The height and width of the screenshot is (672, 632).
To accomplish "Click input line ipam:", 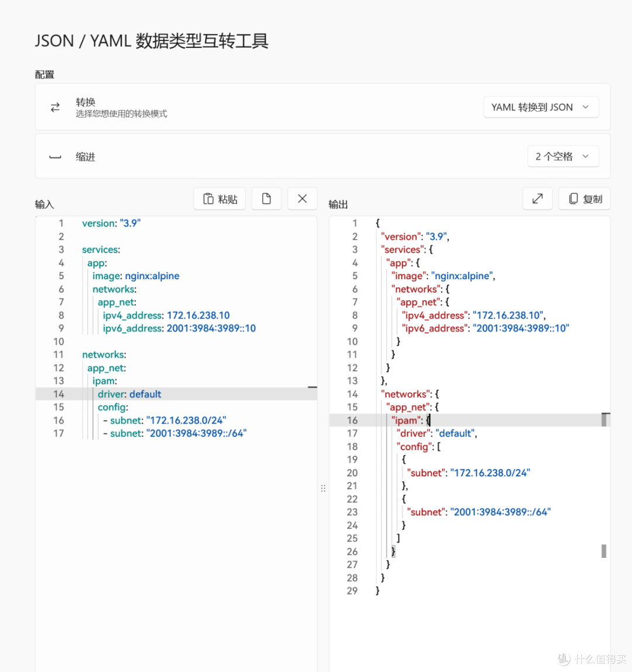I will (105, 381).
